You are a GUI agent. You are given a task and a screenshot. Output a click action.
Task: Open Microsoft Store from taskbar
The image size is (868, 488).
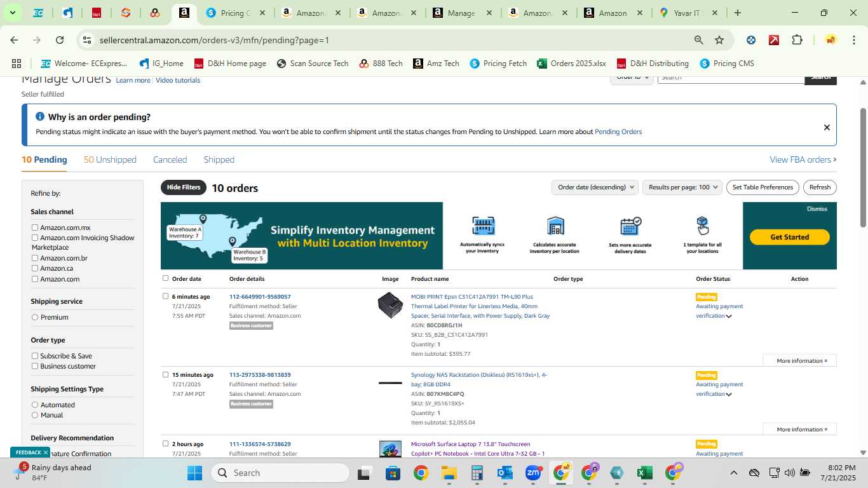tap(393, 473)
